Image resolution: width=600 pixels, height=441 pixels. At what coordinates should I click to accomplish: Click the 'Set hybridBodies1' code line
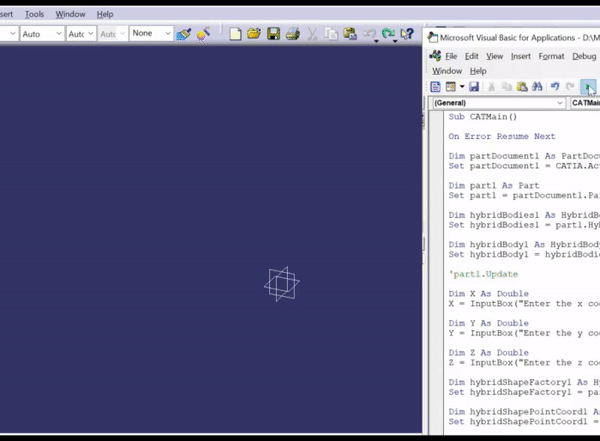point(524,225)
